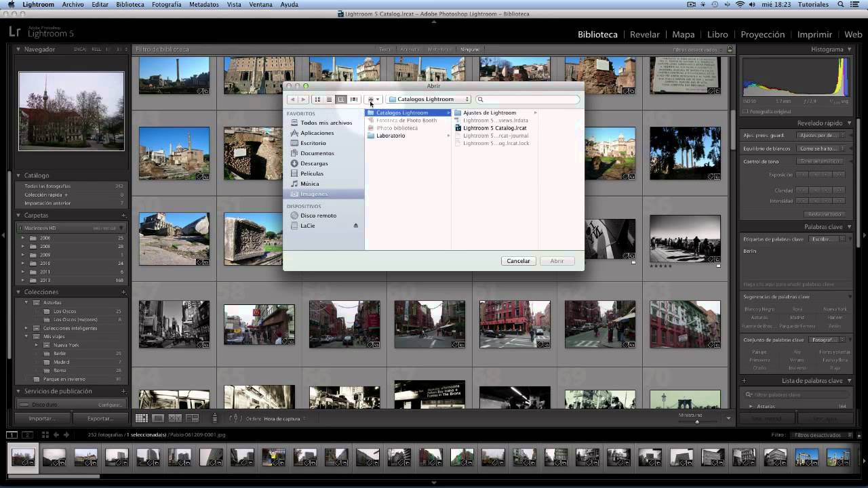Select cover flow view in Abrir dialog
Image resolution: width=868 pixels, height=488 pixels.
coord(353,100)
